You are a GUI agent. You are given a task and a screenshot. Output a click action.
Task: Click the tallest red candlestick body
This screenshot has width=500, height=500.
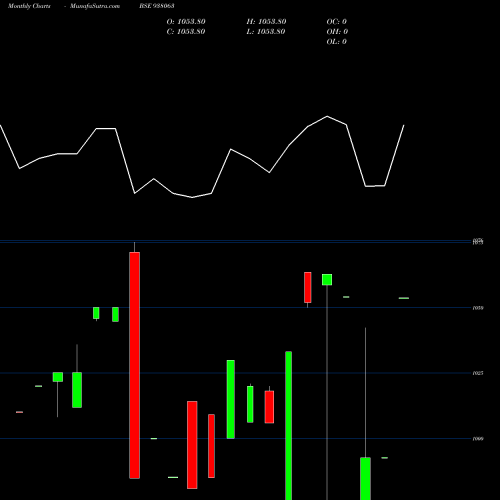click(135, 365)
